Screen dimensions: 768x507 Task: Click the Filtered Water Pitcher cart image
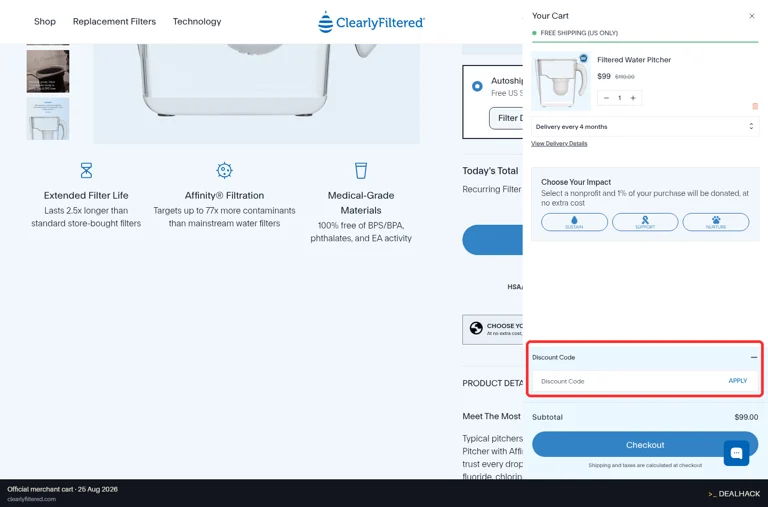click(x=561, y=81)
